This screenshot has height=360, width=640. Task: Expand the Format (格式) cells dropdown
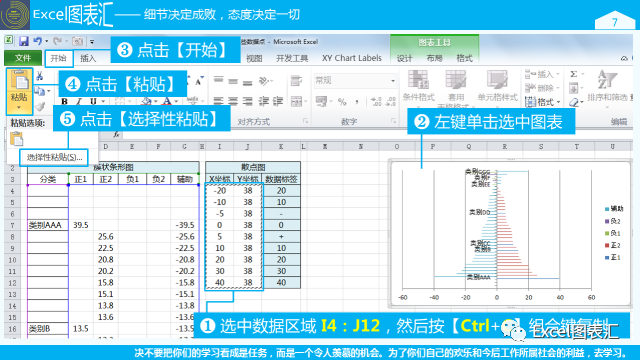click(x=543, y=102)
